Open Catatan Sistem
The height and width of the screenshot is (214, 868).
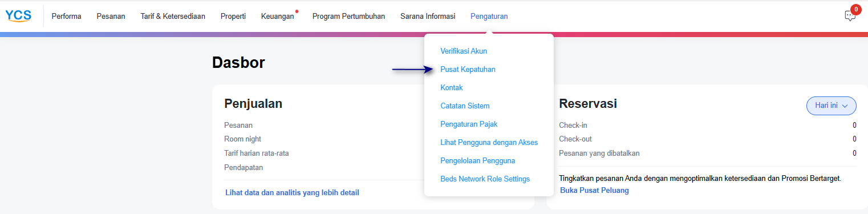click(x=465, y=106)
